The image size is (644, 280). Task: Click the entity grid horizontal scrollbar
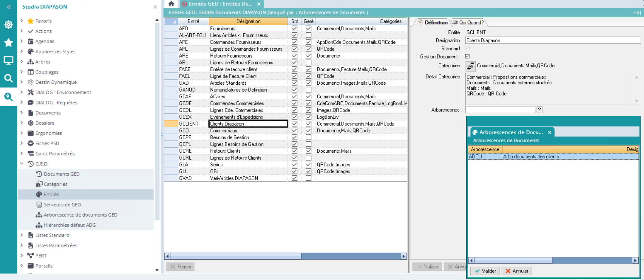click(x=286, y=256)
